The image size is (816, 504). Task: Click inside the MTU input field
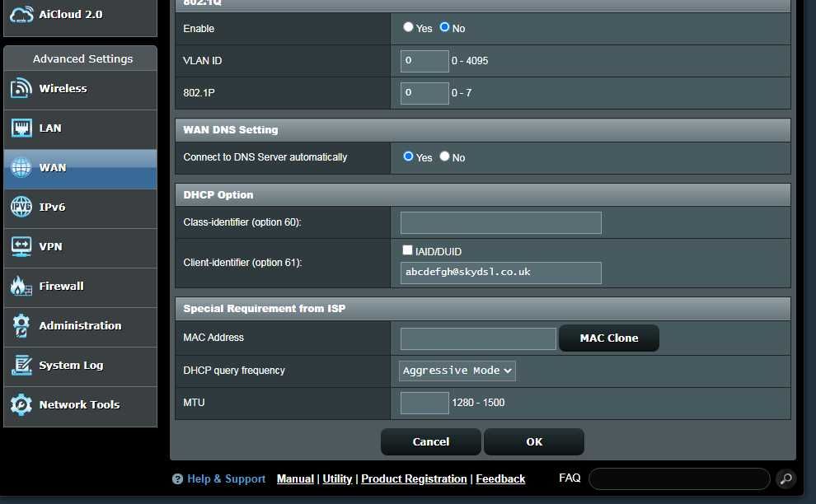[424, 403]
